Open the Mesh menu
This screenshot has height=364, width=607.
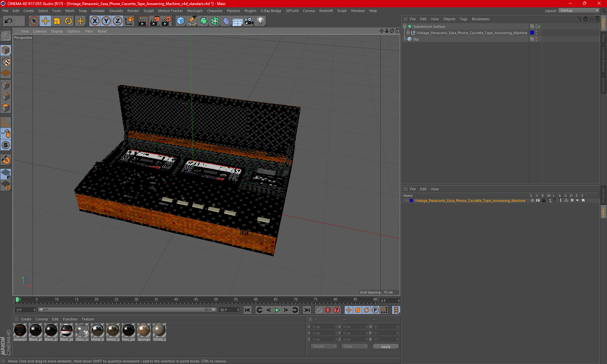pyautogui.click(x=70, y=11)
